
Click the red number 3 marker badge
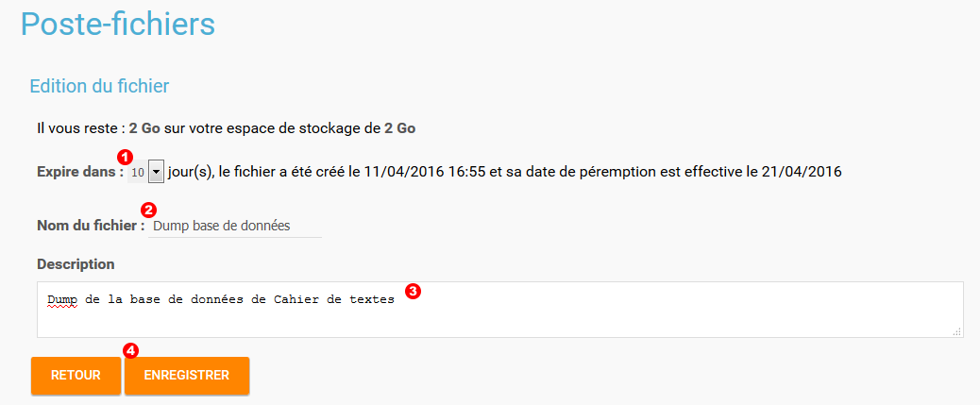tap(413, 291)
